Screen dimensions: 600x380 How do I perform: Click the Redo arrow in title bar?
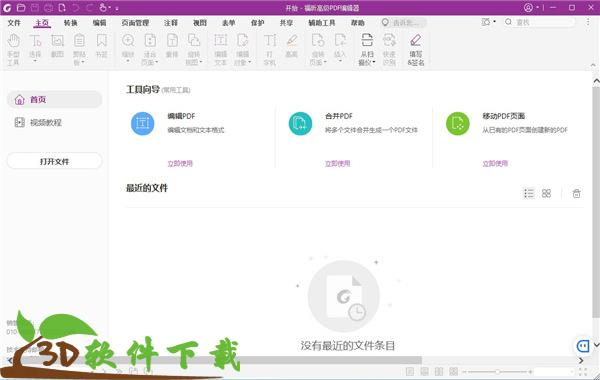point(90,7)
